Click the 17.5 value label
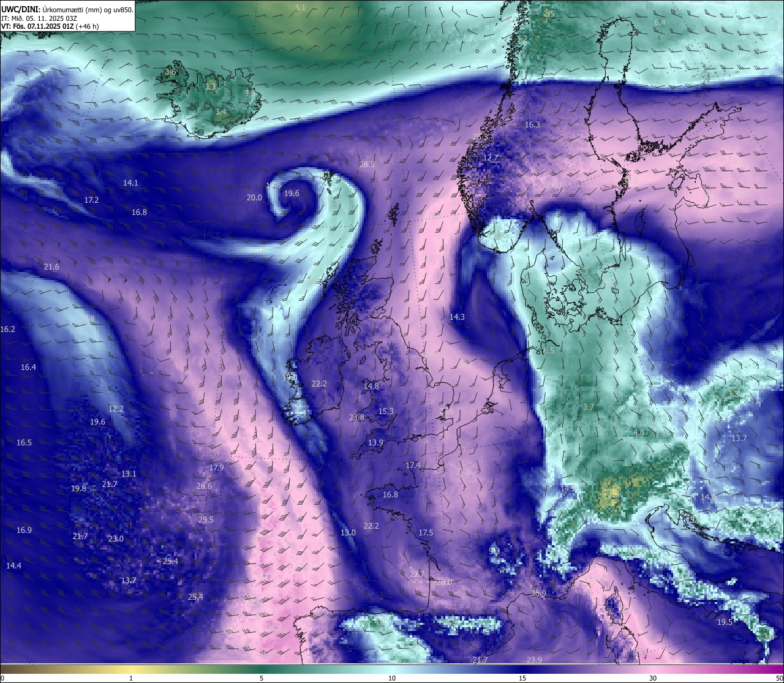784x683 pixels. (426, 533)
